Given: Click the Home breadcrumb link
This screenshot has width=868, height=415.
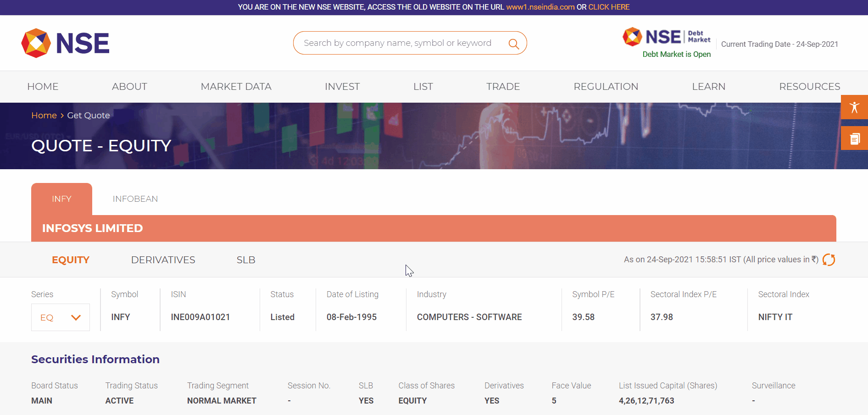Looking at the screenshot, I should [x=44, y=116].
